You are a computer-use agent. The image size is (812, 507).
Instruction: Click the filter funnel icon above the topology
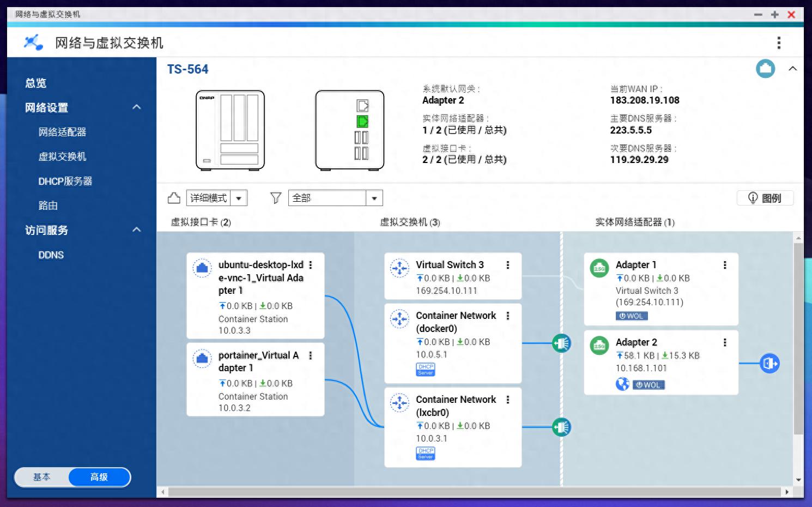(x=276, y=198)
